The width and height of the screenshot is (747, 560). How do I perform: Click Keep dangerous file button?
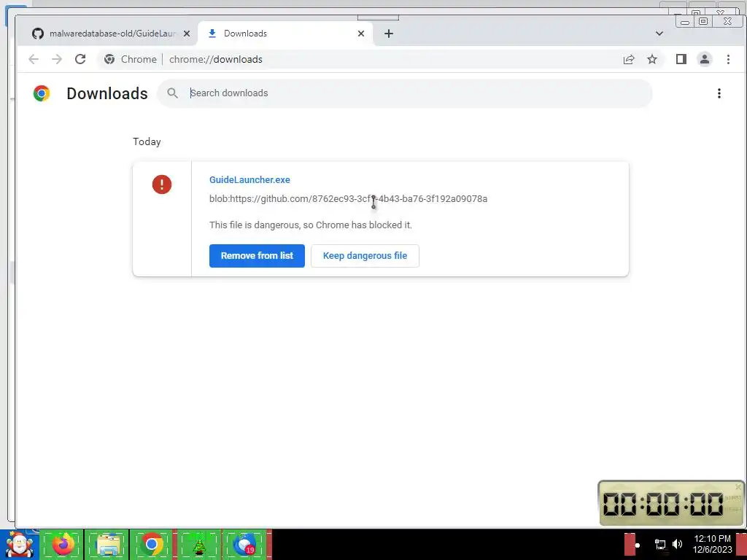pos(365,256)
